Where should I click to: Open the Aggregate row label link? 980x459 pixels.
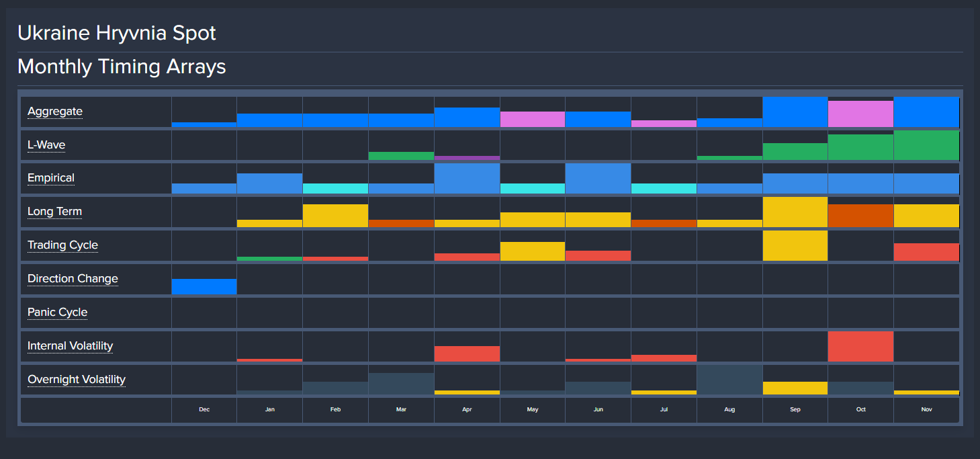pos(55,112)
